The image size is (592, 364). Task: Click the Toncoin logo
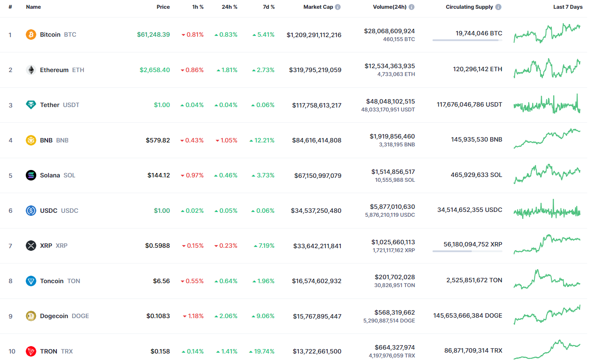pos(31,281)
